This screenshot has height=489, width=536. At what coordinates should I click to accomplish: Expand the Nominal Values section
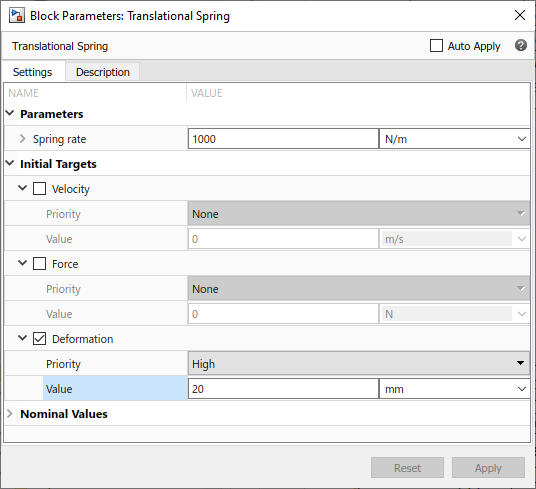coord(10,414)
